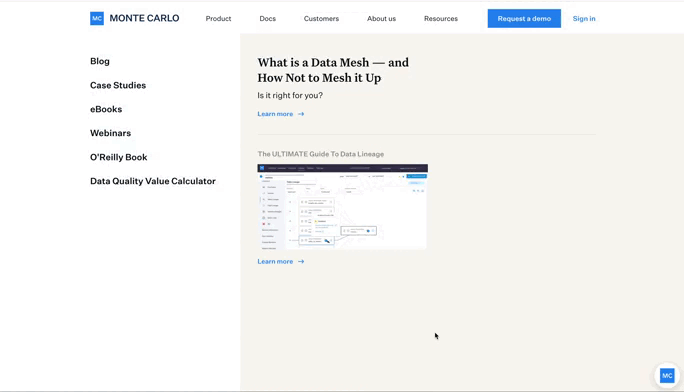Open the O'Reilly Book link
Image resolution: width=684 pixels, height=392 pixels.
coord(119,157)
